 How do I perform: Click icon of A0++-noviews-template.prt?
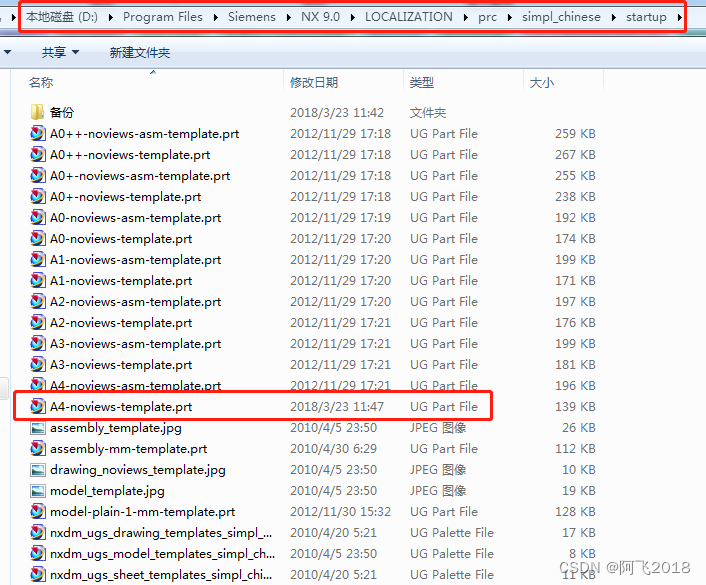(x=37, y=154)
